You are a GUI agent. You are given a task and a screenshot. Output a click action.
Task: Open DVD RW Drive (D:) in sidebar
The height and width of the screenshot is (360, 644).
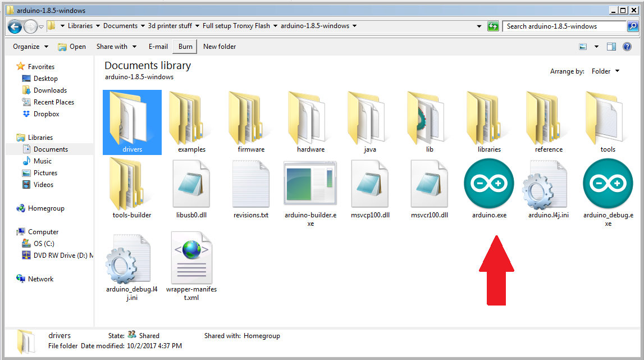click(x=57, y=255)
